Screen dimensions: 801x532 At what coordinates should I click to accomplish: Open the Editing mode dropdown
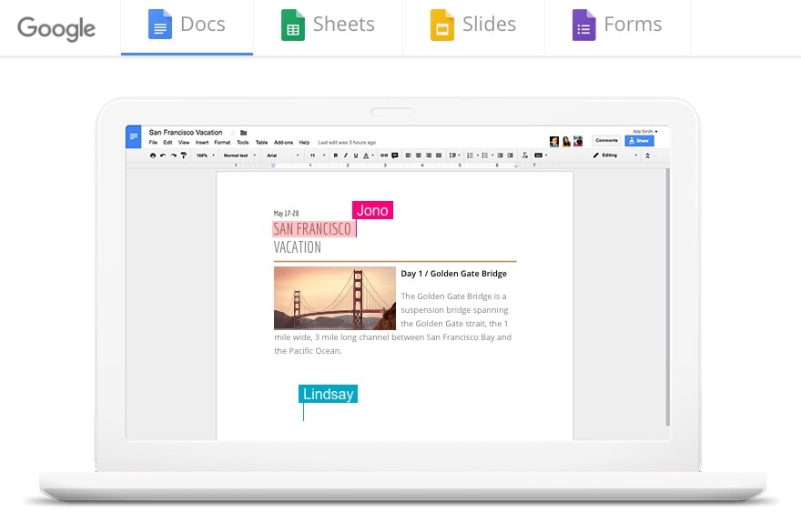pyautogui.click(x=615, y=156)
